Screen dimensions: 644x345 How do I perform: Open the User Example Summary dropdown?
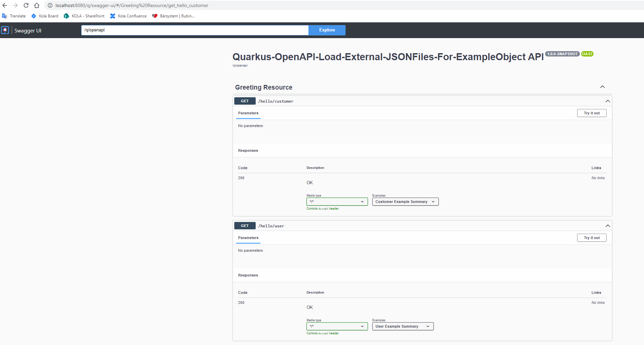point(402,326)
